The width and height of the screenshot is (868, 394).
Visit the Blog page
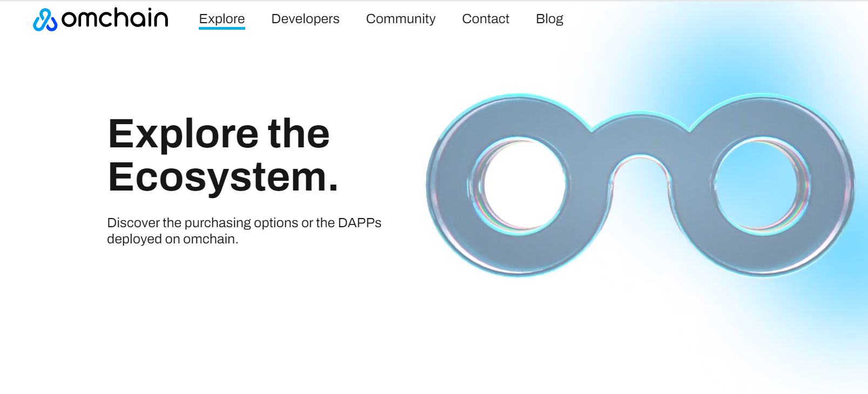pyautogui.click(x=549, y=19)
